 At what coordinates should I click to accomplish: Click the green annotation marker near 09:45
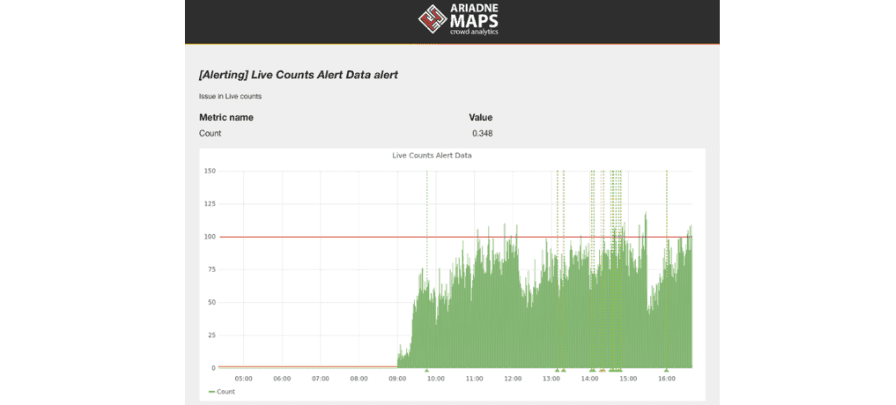[x=426, y=370]
